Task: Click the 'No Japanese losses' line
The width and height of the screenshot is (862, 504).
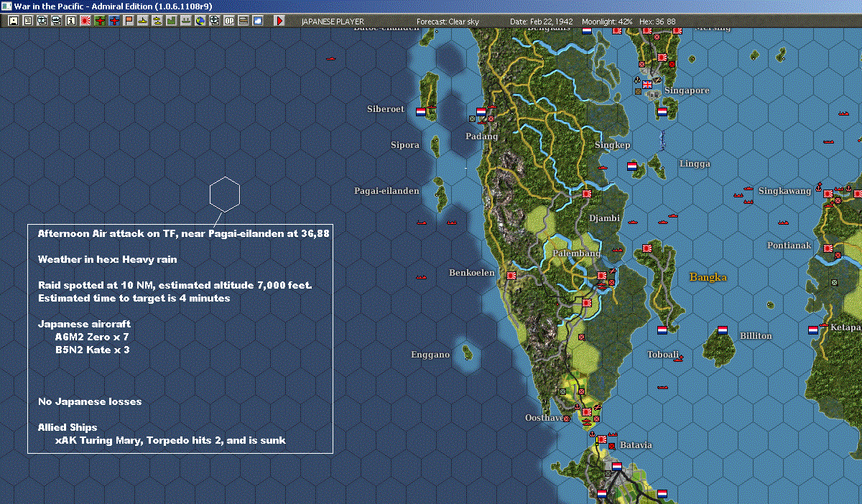Action: [x=90, y=401]
